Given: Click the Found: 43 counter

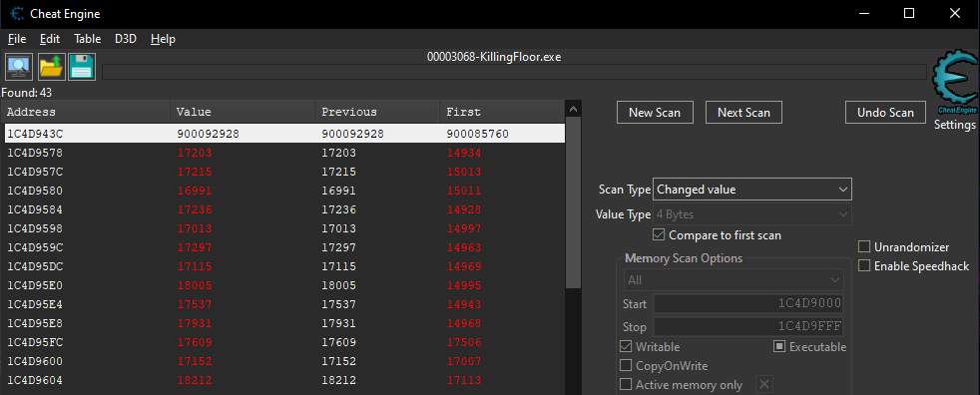Looking at the screenshot, I should pyautogui.click(x=27, y=93).
